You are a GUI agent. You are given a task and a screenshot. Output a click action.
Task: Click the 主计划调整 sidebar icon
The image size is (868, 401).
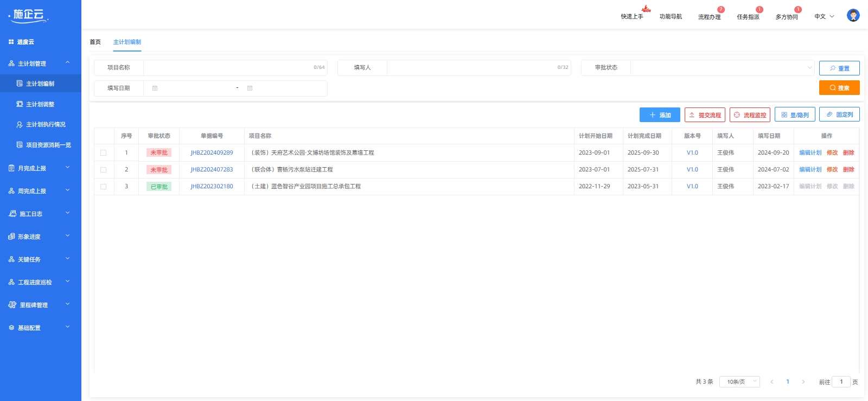point(20,104)
